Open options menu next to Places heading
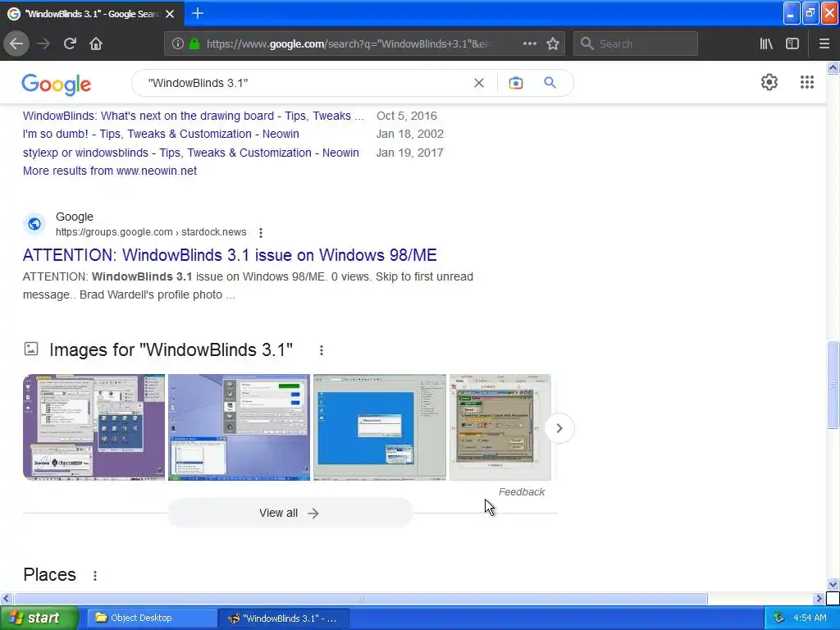This screenshot has width=840, height=630. point(95,576)
